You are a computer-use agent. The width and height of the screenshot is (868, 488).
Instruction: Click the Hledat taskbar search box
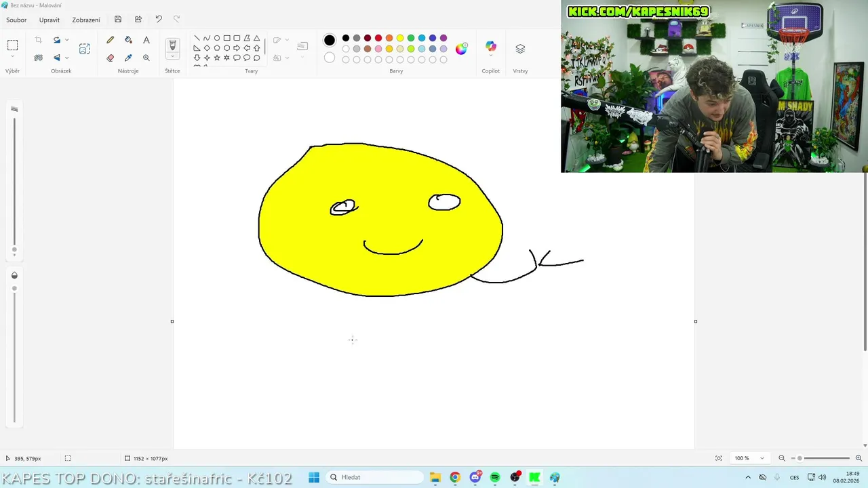[x=374, y=477]
